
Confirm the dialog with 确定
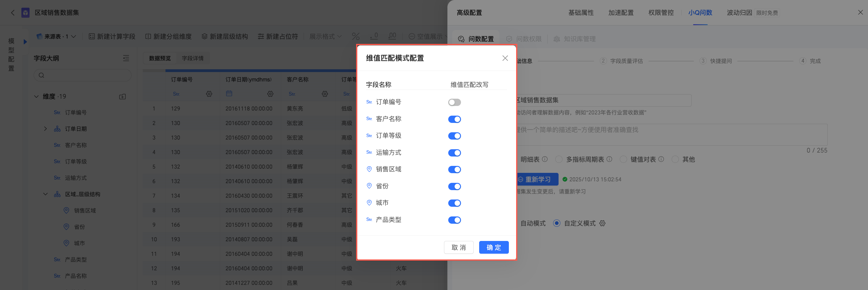tap(494, 247)
